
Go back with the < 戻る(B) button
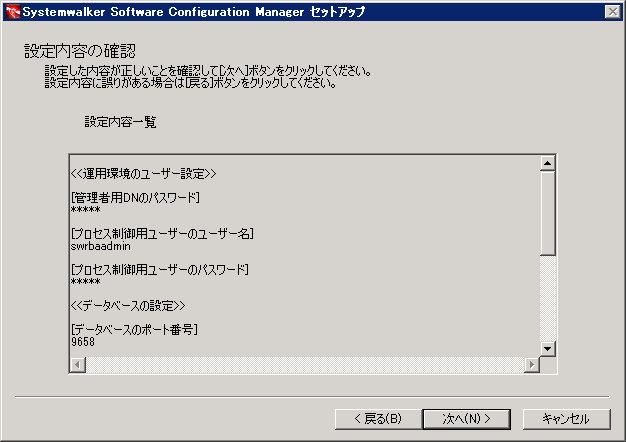(378, 419)
